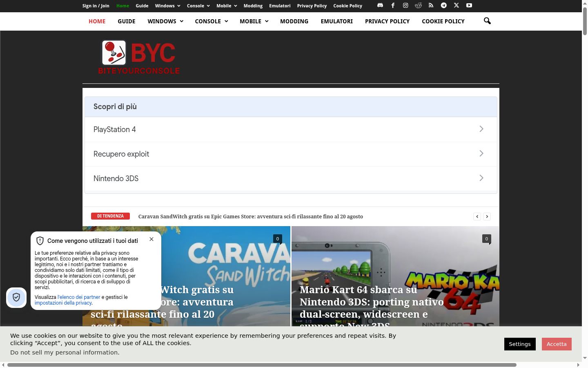This screenshot has width=588, height=368.
Task: Show next trending article
Action: [x=487, y=216]
